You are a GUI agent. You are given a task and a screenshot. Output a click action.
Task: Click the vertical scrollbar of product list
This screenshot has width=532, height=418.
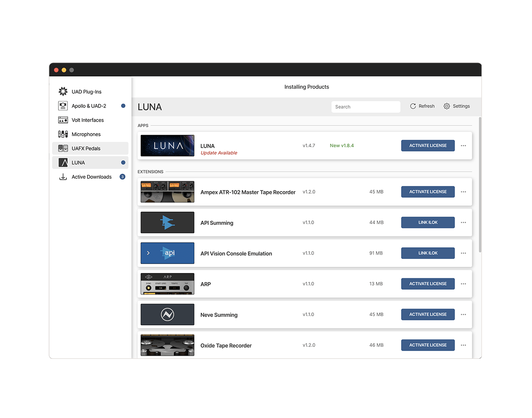click(x=480, y=183)
